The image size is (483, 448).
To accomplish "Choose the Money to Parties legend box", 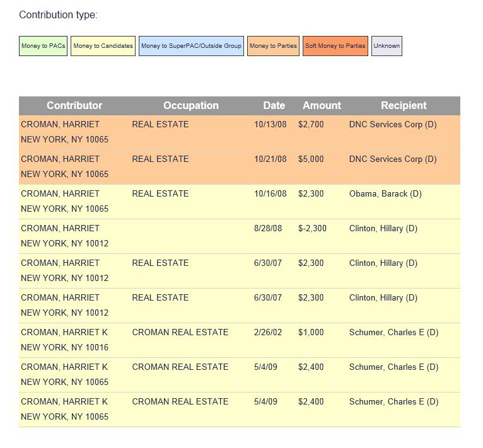I will [x=273, y=46].
